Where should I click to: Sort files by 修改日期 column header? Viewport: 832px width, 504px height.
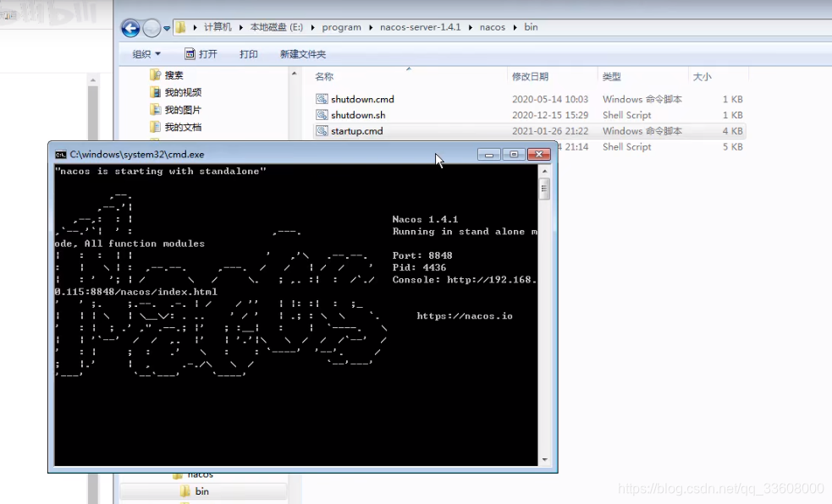(530, 76)
